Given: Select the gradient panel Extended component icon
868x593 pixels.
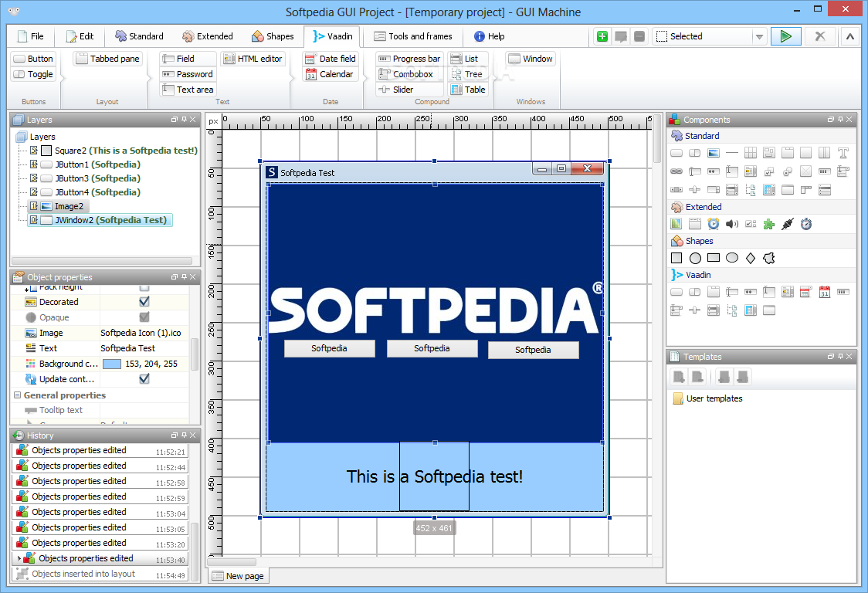Looking at the screenshot, I should tap(676, 224).
